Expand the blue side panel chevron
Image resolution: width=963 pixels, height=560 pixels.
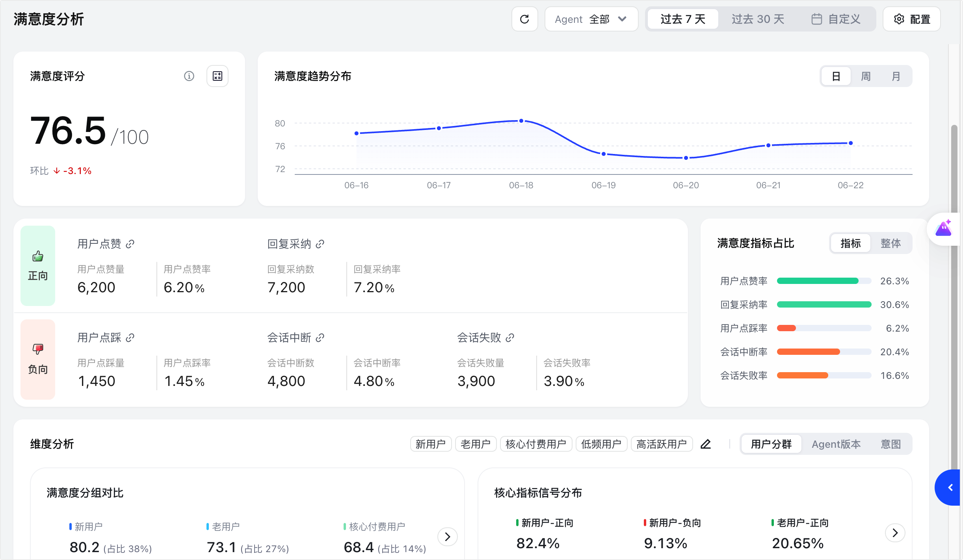[950, 488]
